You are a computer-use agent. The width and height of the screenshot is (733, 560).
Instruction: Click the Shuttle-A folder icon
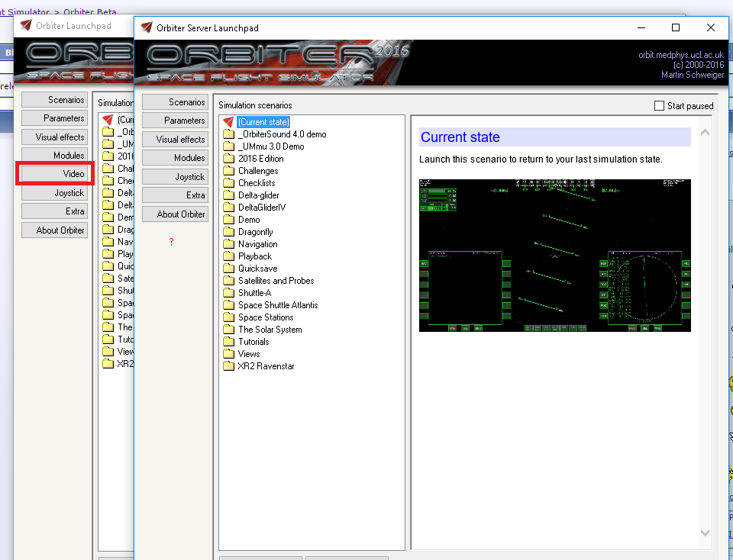(228, 293)
